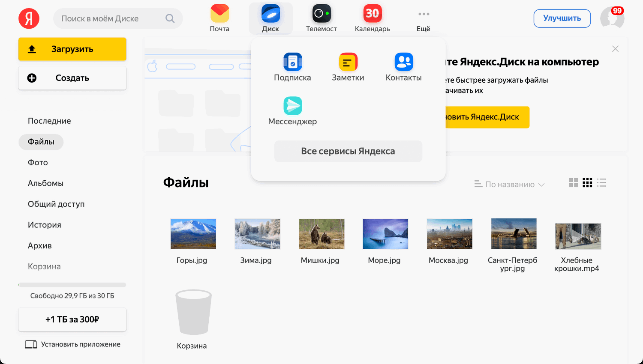643x364 pixels.
Task: Open История in sidebar
Action: click(x=45, y=225)
